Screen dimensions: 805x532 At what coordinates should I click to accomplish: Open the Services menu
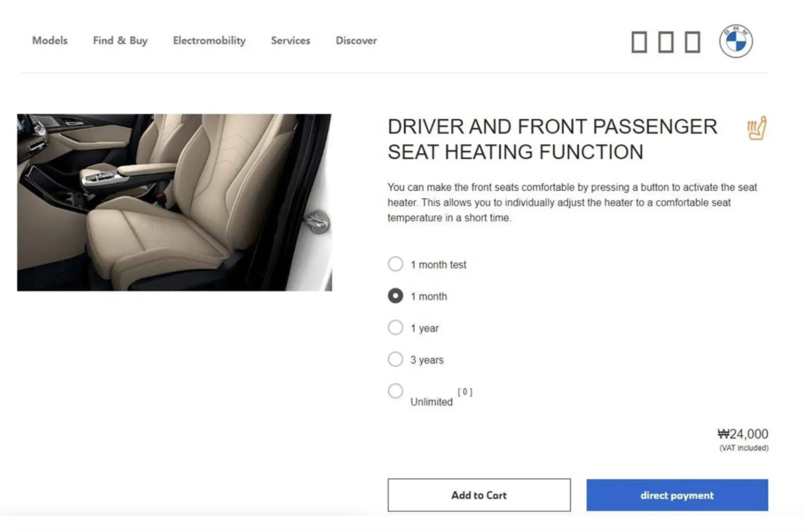291,40
